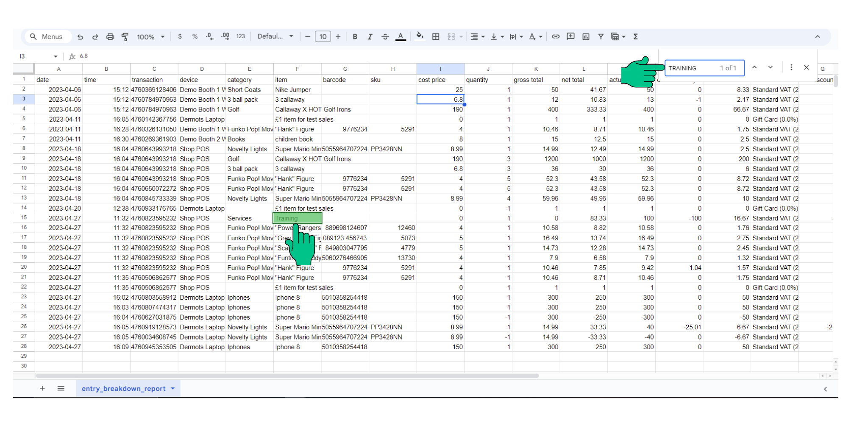The image size is (868, 434).
Task: Open the 123 number format menu
Action: [241, 37]
